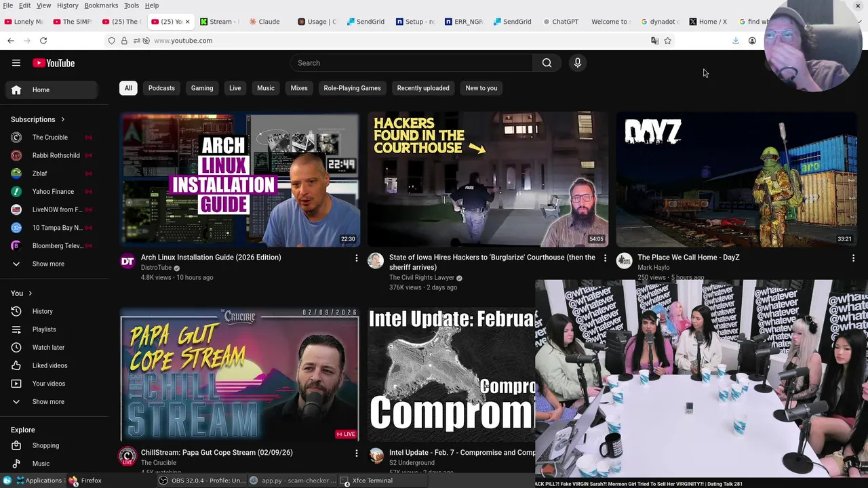The image size is (868, 488).
Task: Switch to OBS window in taskbar
Action: [202, 481]
